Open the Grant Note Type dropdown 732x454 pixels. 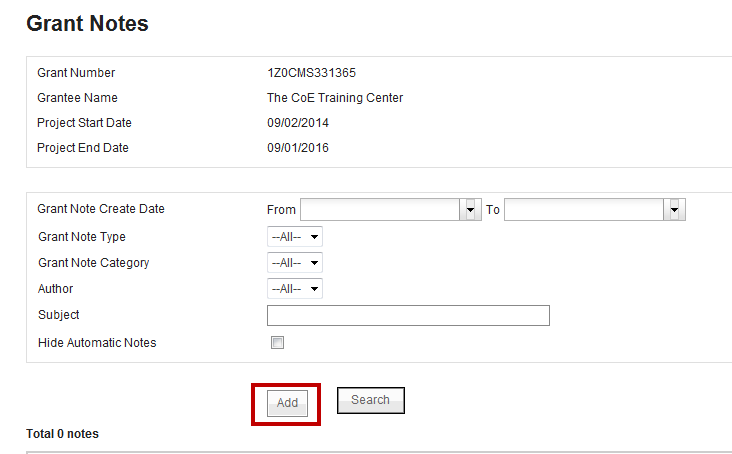(294, 237)
